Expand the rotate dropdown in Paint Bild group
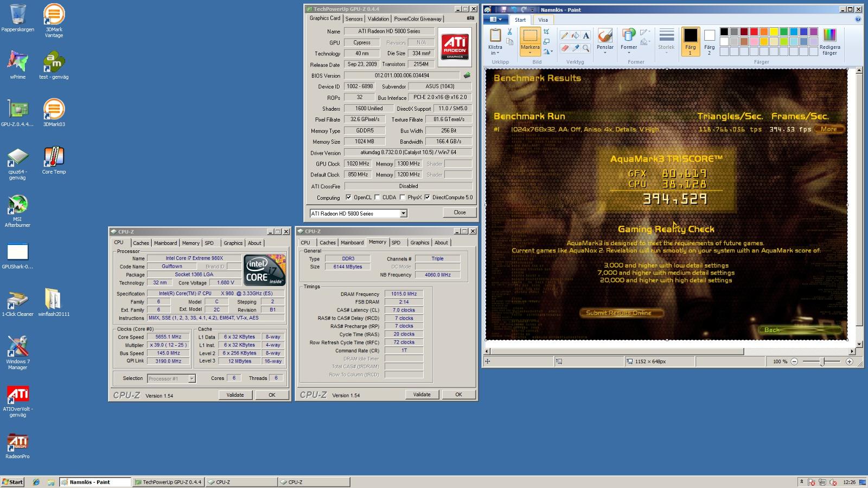The image size is (868, 488). click(x=552, y=52)
